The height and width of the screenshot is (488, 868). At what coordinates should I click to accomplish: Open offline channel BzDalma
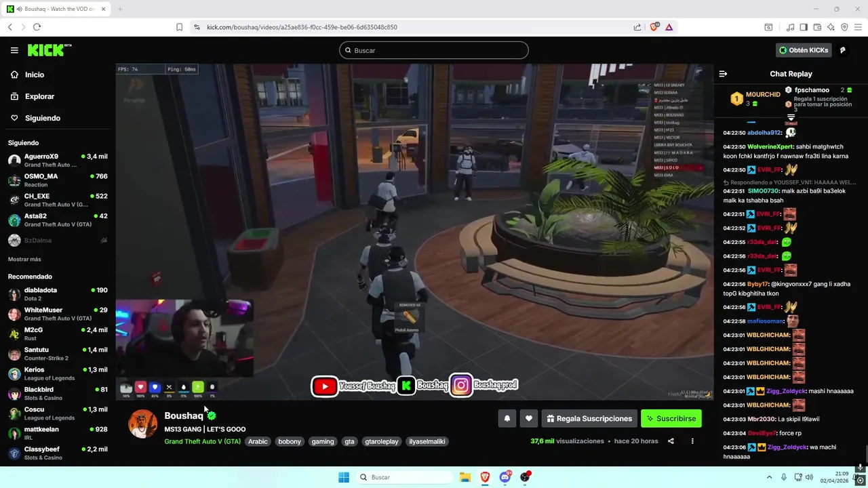(x=58, y=240)
